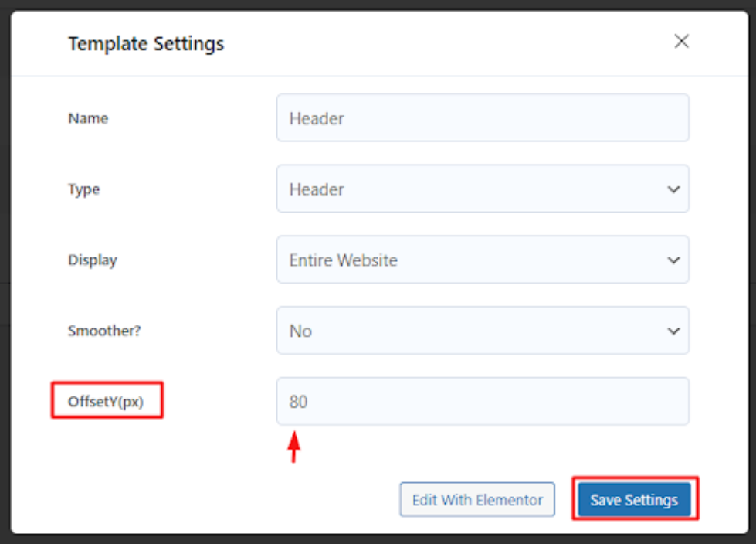The width and height of the screenshot is (756, 544).
Task: Click the Smoother? field label
Action: pyautogui.click(x=104, y=331)
